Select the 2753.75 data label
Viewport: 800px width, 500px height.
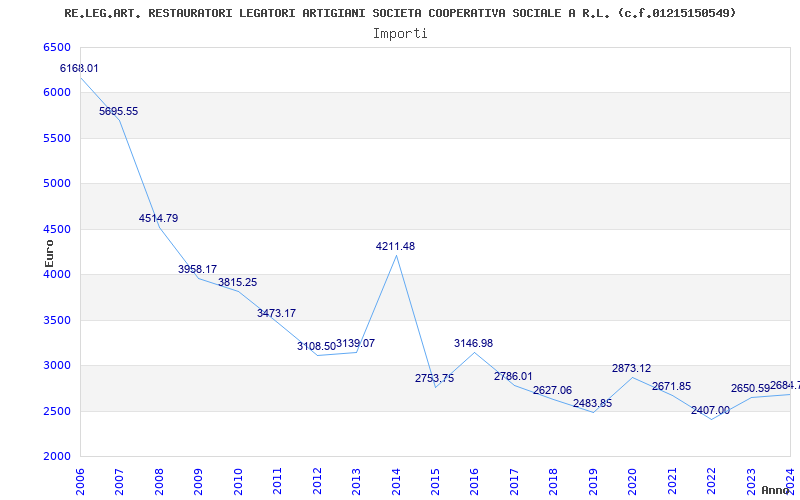(x=434, y=379)
